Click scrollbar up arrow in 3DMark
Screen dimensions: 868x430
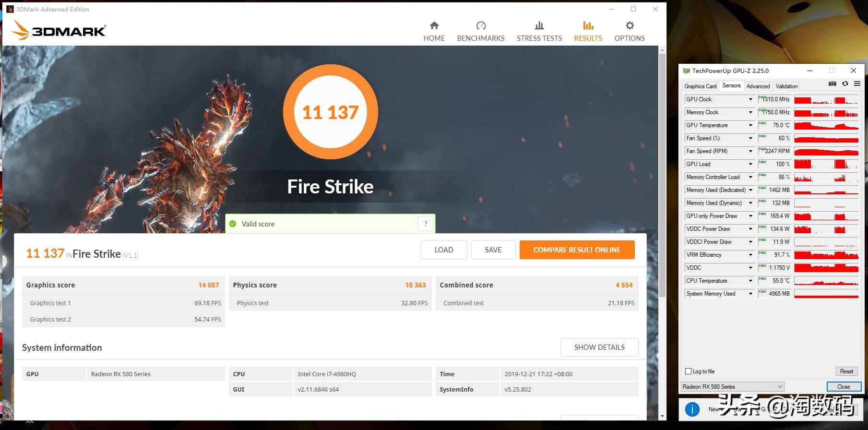click(x=662, y=49)
